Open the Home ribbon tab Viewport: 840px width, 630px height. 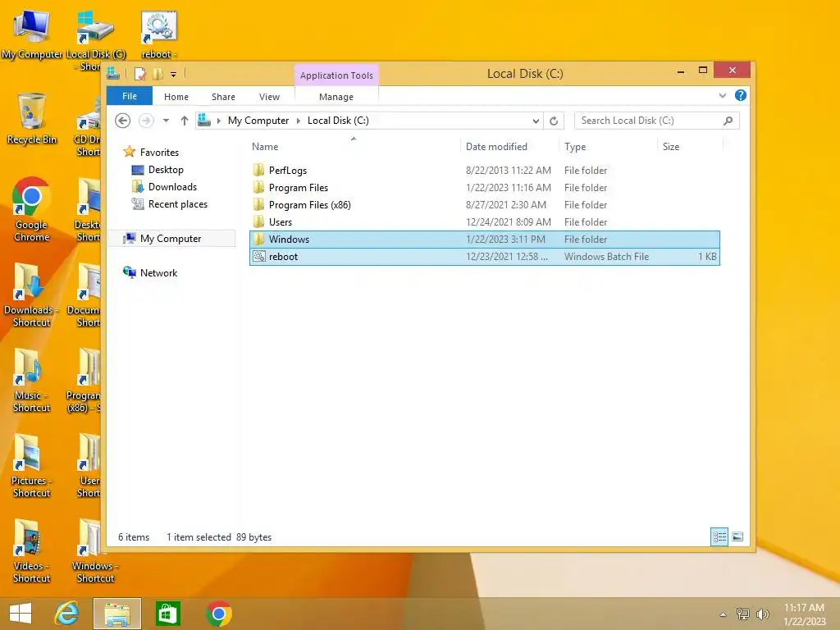click(x=176, y=97)
